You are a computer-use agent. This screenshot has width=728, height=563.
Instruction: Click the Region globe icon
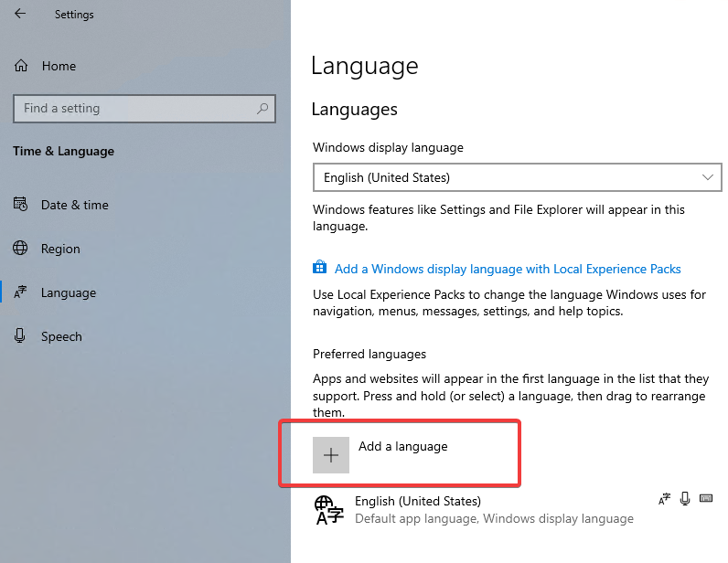pos(20,248)
